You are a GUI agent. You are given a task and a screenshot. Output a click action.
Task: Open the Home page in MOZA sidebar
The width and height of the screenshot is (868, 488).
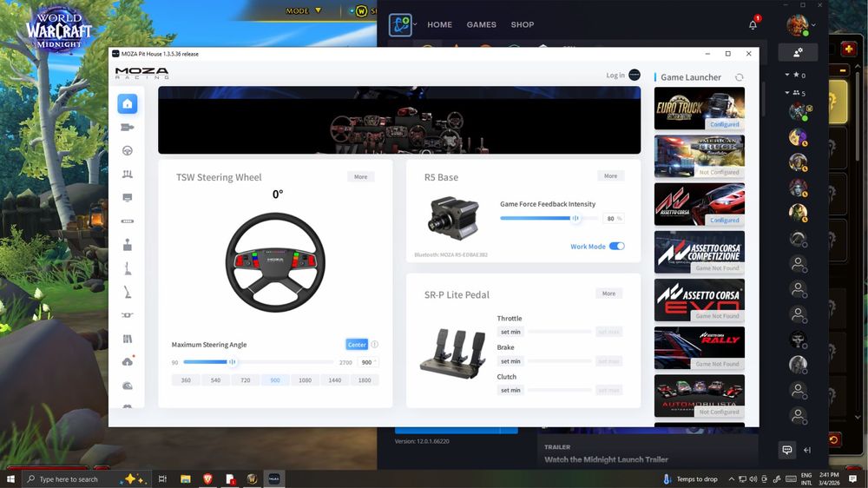pos(128,103)
